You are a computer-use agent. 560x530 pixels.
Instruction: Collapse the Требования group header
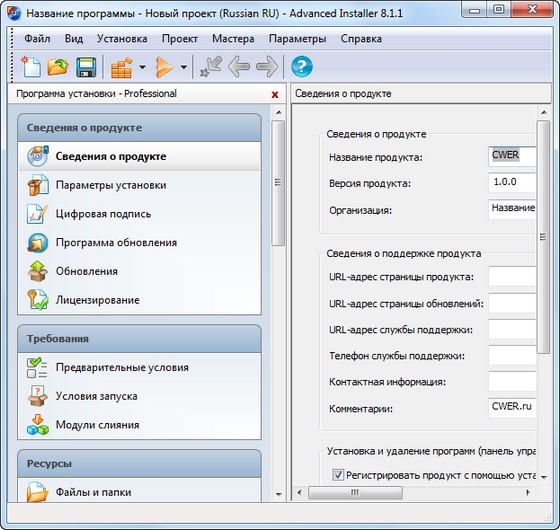139,339
